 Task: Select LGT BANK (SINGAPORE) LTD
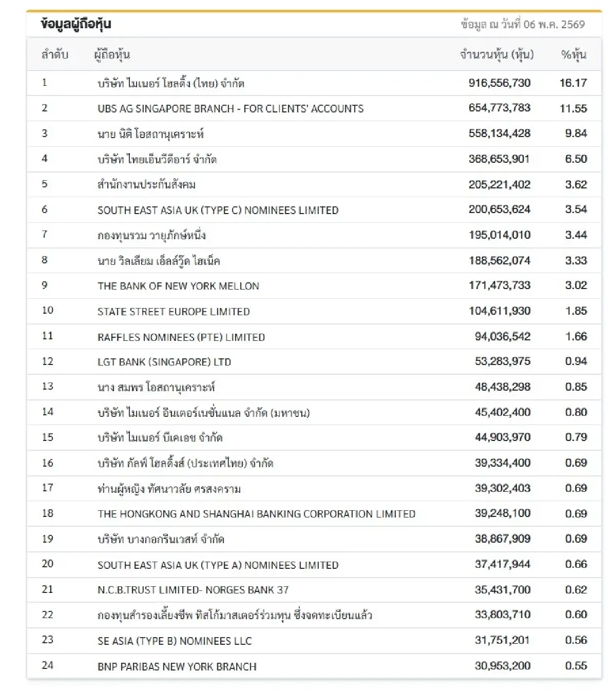tap(164, 362)
